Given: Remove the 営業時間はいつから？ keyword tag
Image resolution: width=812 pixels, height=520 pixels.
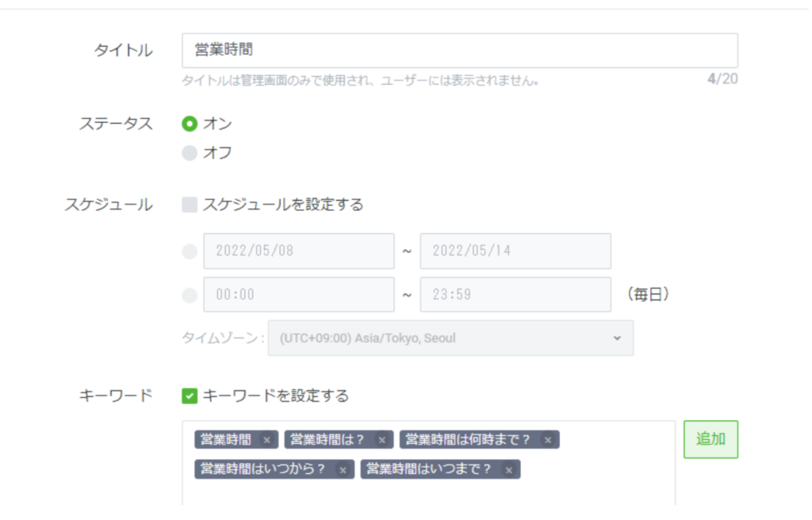Looking at the screenshot, I should tap(343, 470).
